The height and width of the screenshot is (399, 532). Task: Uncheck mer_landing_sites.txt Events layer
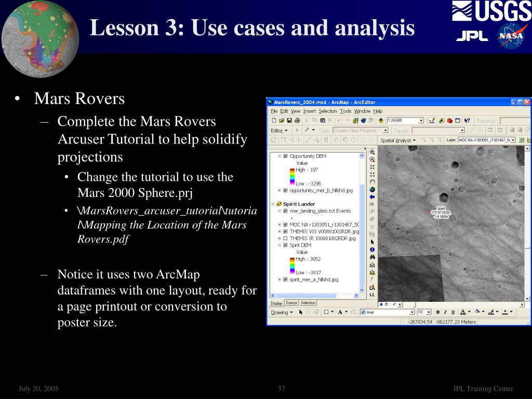(285, 211)
